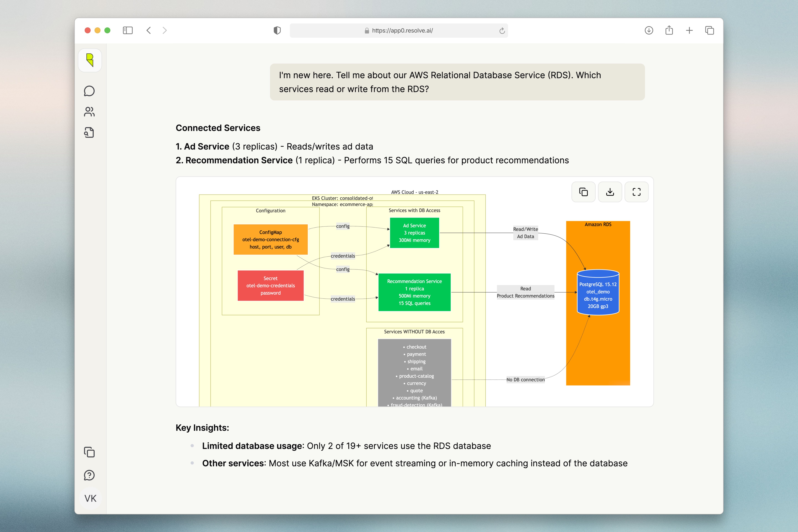Viewport: 798px width, 532px height.
Task: Show the tab overview
Action: (x=709, y=30)
